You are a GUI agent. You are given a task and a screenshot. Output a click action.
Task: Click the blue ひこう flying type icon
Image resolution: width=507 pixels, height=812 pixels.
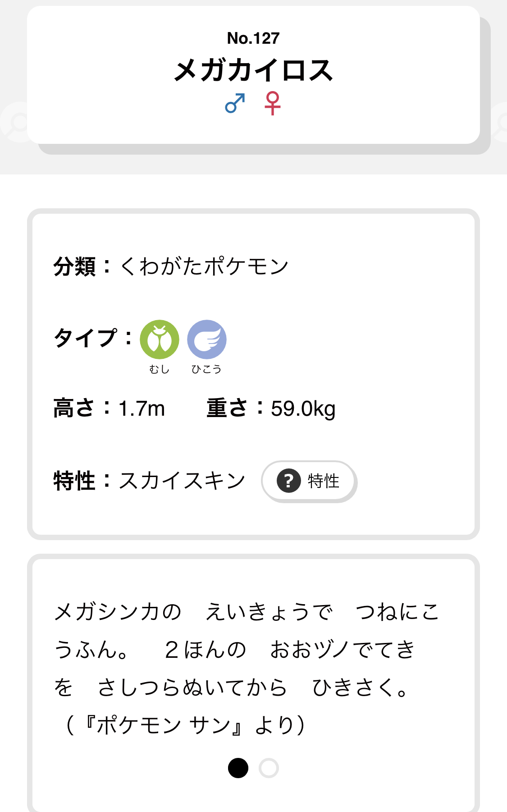207,339
